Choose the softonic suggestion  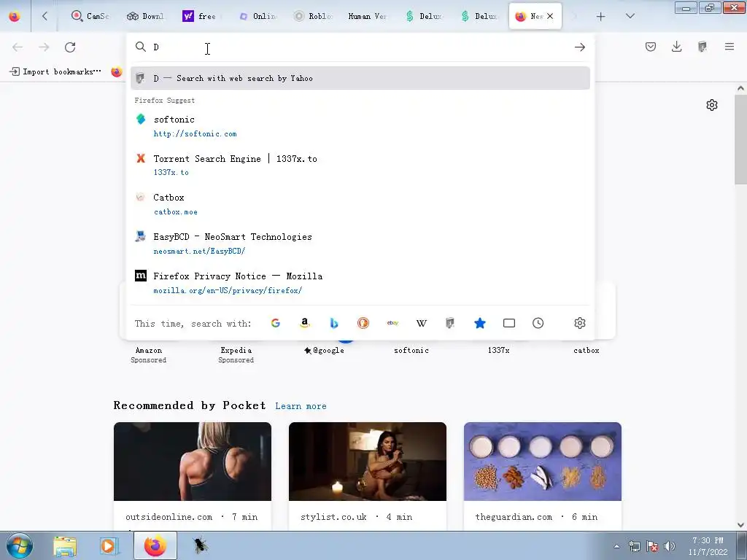coord(360,125)
